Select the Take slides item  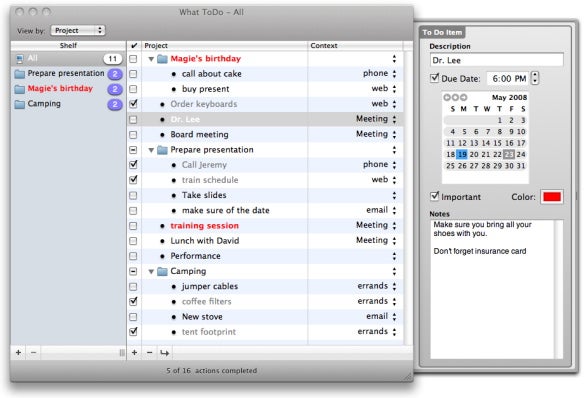pyautogui.click(x=204, y=195)
